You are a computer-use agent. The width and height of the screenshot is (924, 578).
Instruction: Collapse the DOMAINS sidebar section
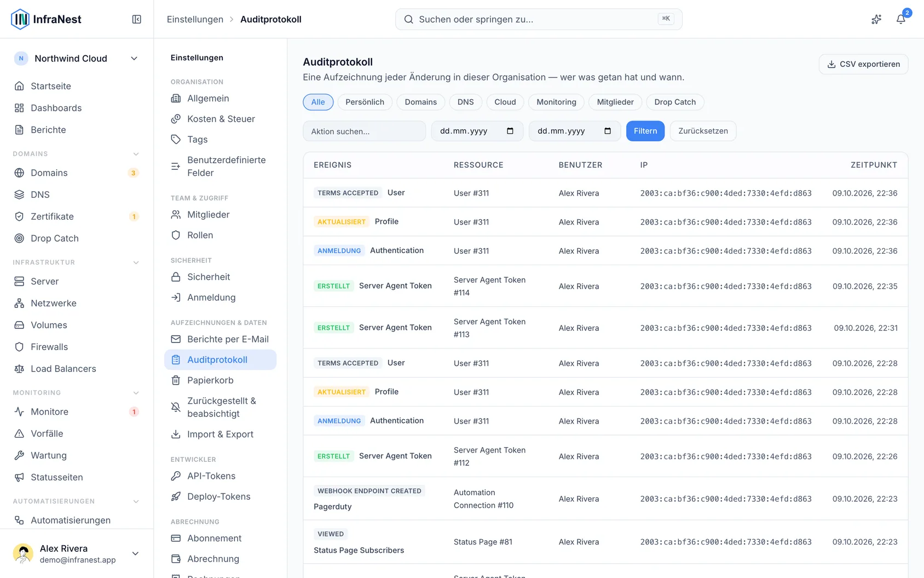pos(136,154)
